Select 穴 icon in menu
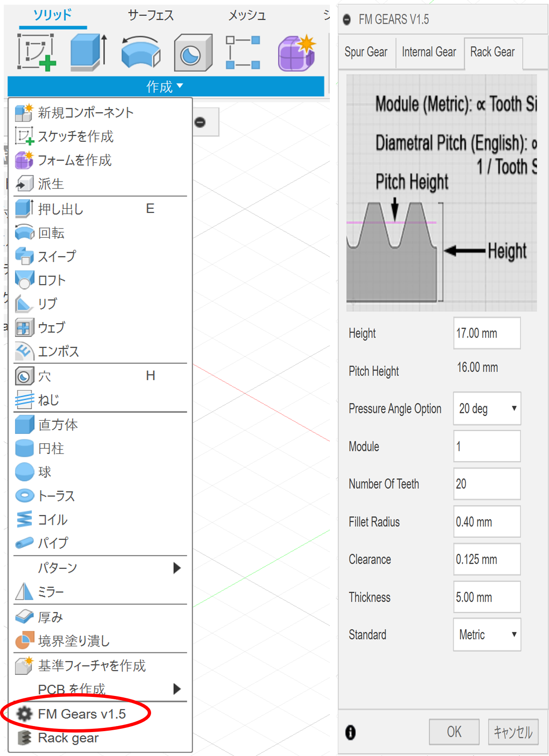This screenshot has height=756, width=549. [x=24, y=376]
